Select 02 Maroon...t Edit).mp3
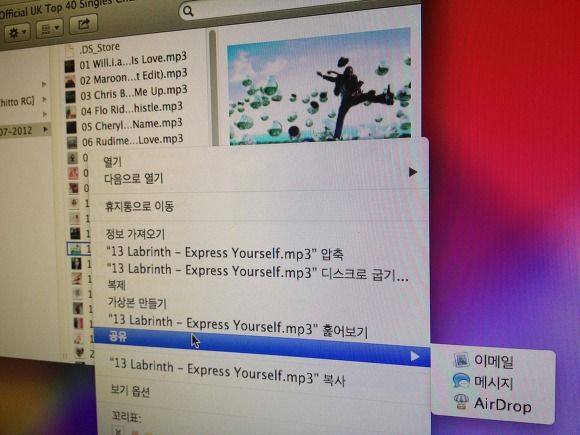This screenshot has height=435, width=580. (x=134, y=77)
